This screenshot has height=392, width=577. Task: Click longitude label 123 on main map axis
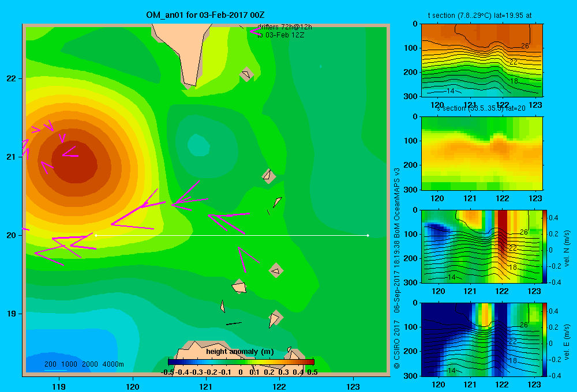click(x=353, y=386)
